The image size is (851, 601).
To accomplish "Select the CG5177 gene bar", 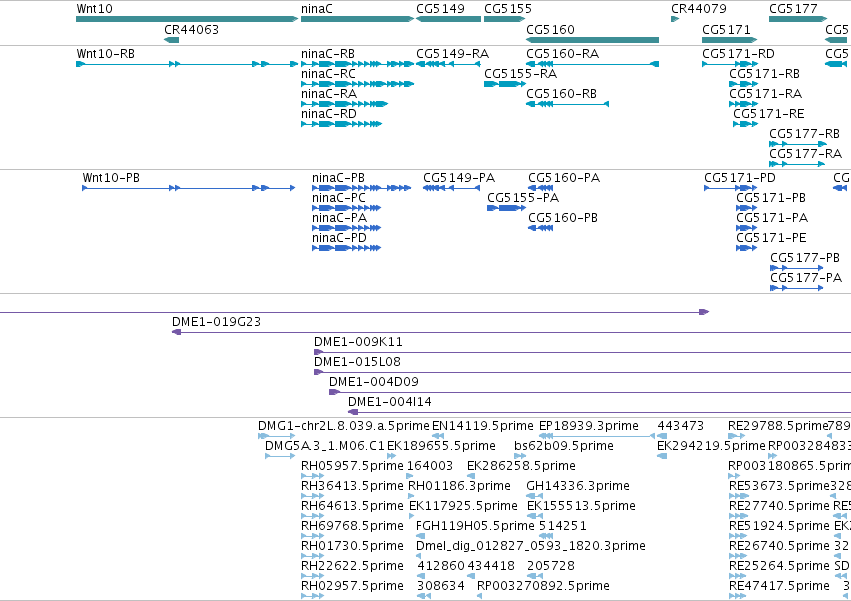I will (x=798, y=19).
